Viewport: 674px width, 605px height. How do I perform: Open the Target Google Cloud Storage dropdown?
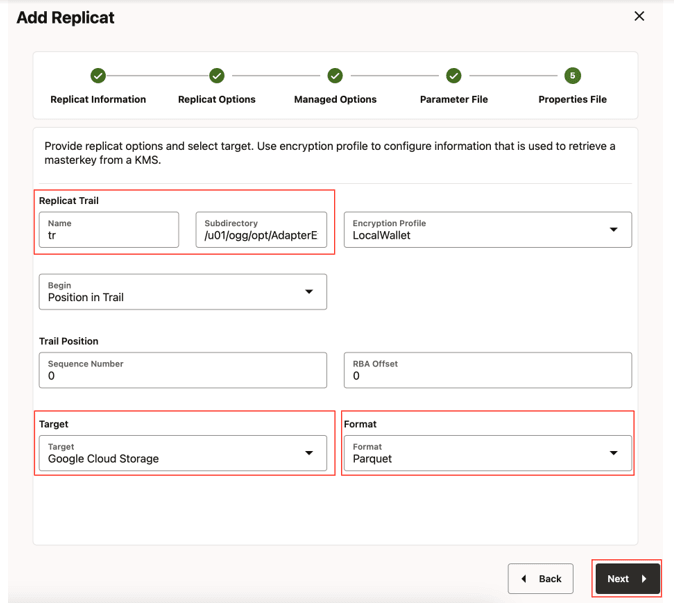coord(183,453)
